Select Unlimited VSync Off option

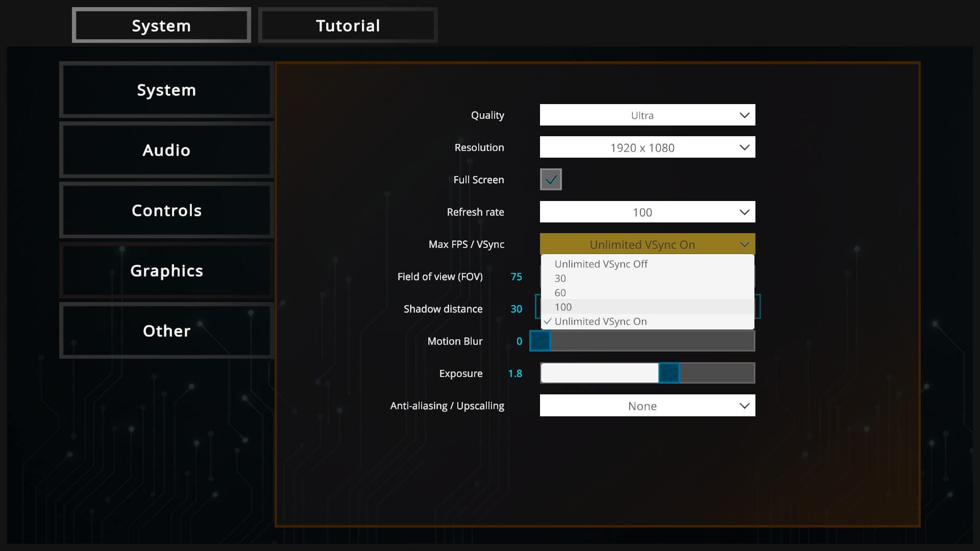(x=601, y=264)
